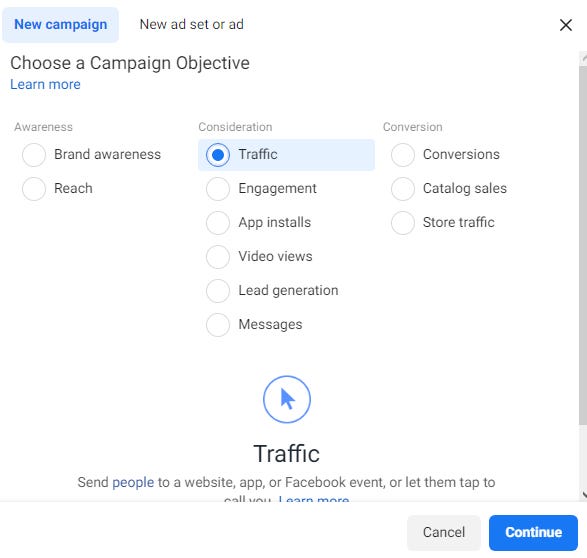
Task: Close the campaign dialog with the X
Action: [x=565, y=25]
